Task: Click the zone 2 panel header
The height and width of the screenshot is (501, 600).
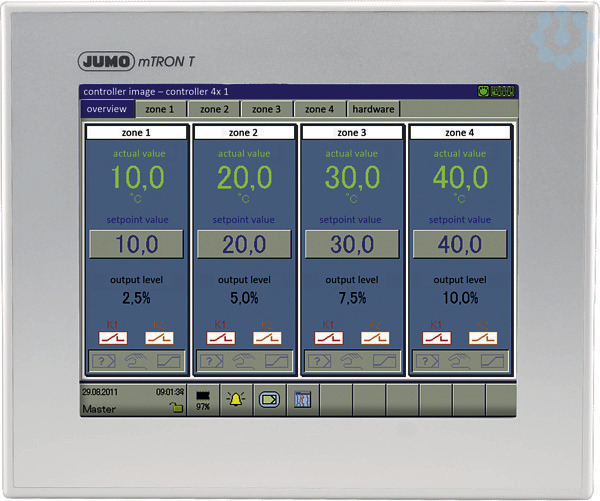Action: [244, 132]
